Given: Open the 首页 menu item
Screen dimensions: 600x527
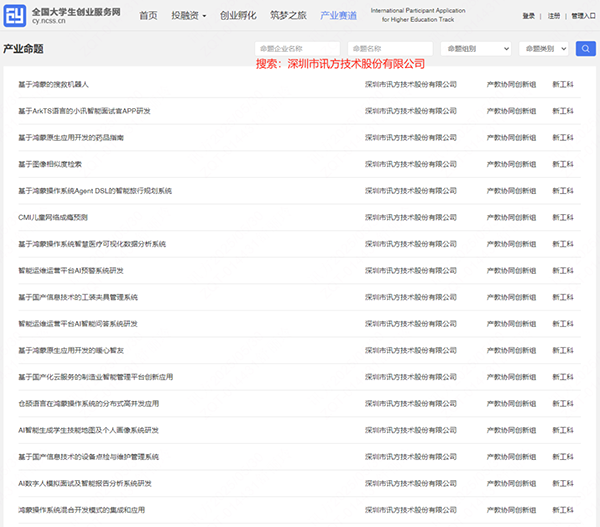Looking at the screenshot, I should point(148,16).
